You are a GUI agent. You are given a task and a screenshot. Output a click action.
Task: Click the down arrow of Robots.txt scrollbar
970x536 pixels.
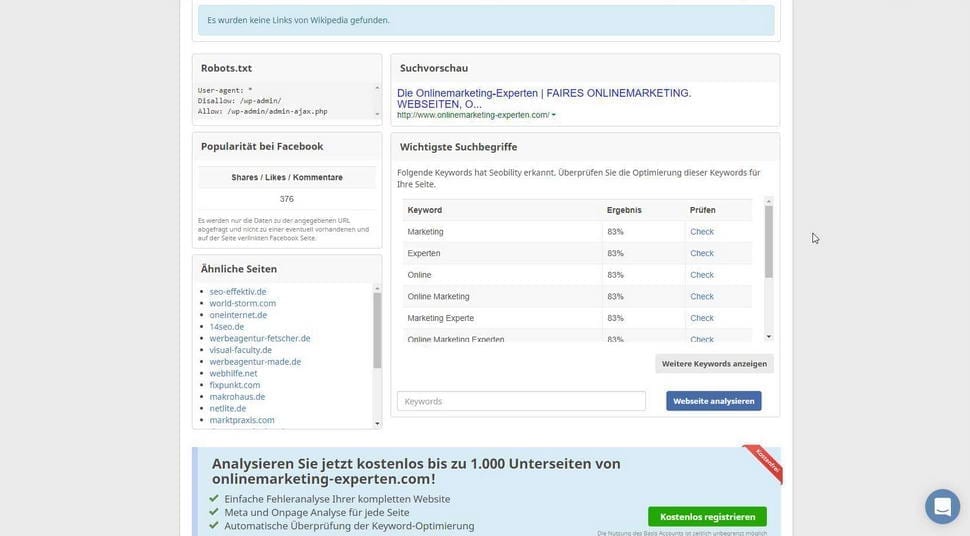click(377, 113)
